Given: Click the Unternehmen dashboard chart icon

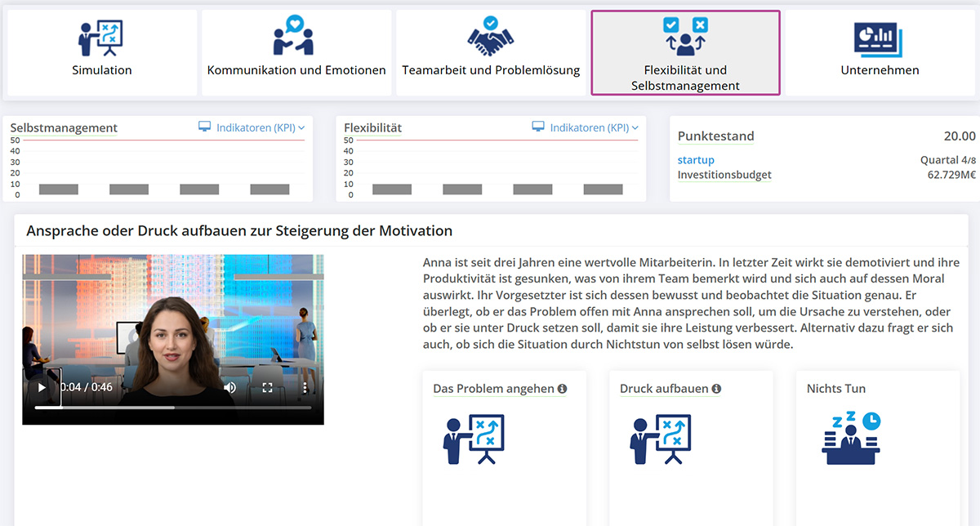Looking at the screenshot, I should pyautogui.click(x=879, y=38).
